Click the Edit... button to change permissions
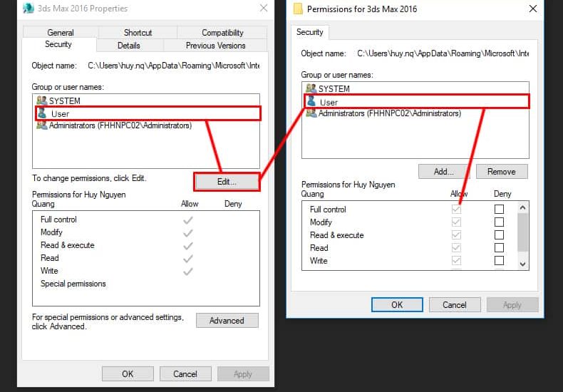This screenshot has height=392, width=563. pyautogui.click(x=227, y=182)
